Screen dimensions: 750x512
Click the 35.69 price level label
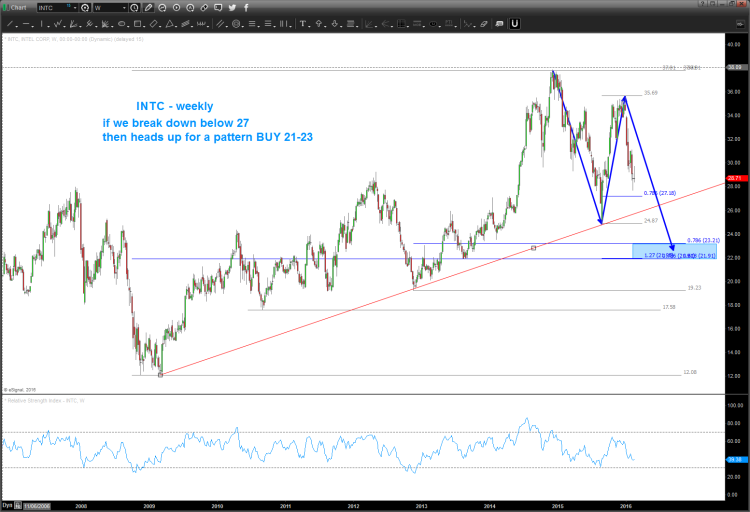pos(651,93)
